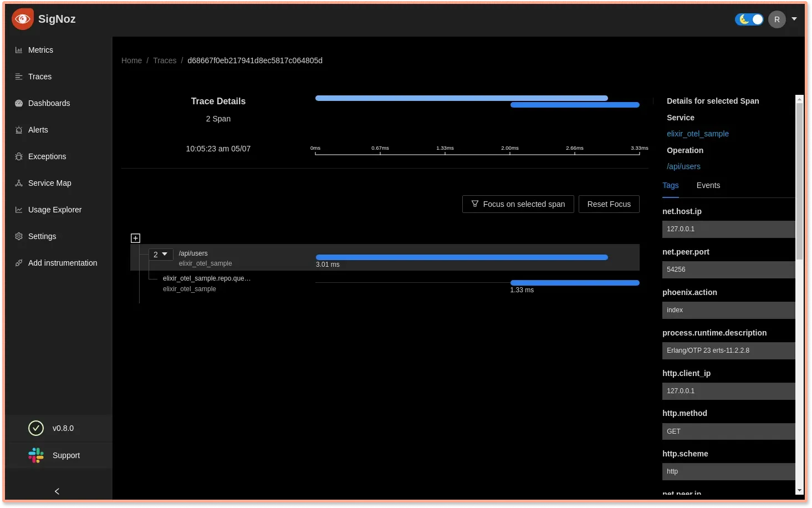This screenshot has height=508, width=812.
Task: Click the scrollbar down arrow in details panel
Action: tap(799, 490)
